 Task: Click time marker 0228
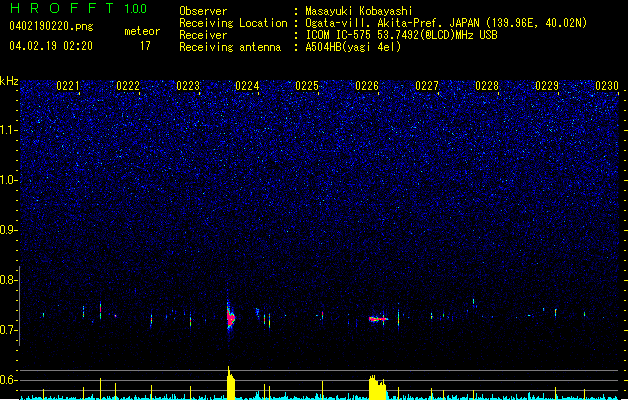click(487, 86)
